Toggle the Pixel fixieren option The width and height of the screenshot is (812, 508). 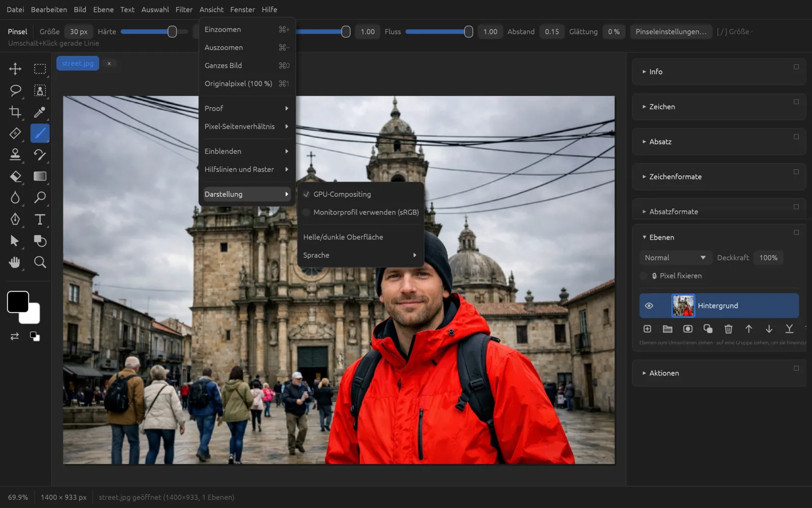[x=644, y=276]
